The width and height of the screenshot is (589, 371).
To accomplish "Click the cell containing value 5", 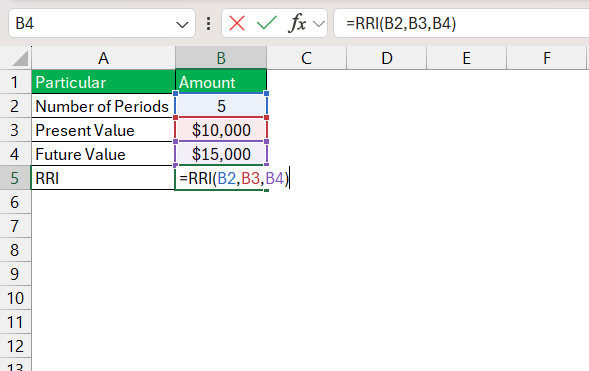I will (x=221, y=106).
